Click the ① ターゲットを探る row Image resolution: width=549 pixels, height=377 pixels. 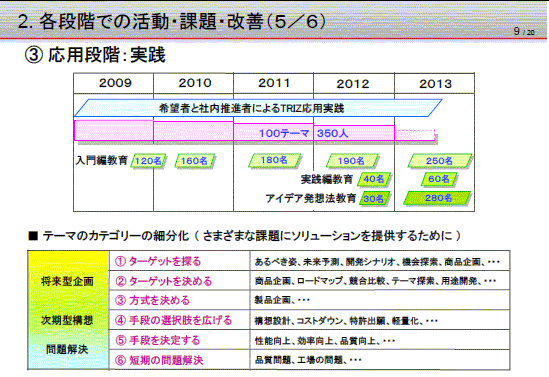310,261
